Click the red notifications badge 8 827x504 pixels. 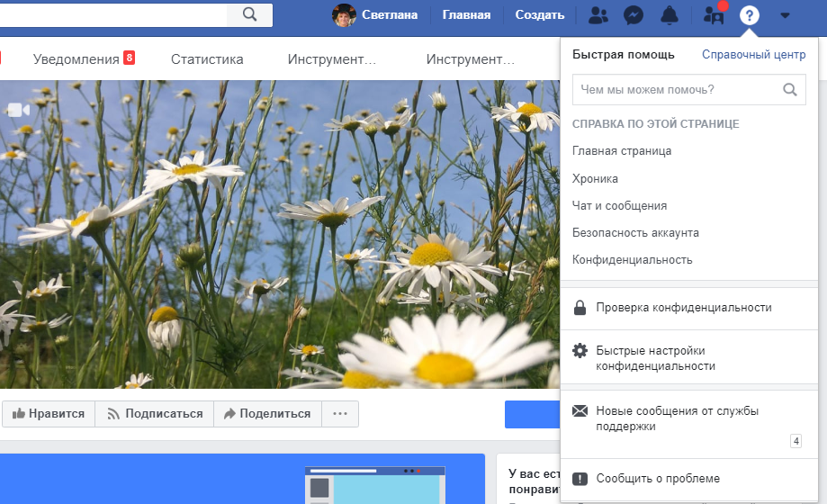tap(130, 58)
